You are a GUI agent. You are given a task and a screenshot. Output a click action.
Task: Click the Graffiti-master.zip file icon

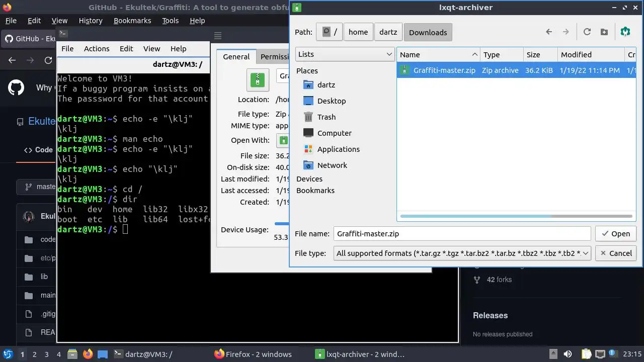tap(405, 70)
